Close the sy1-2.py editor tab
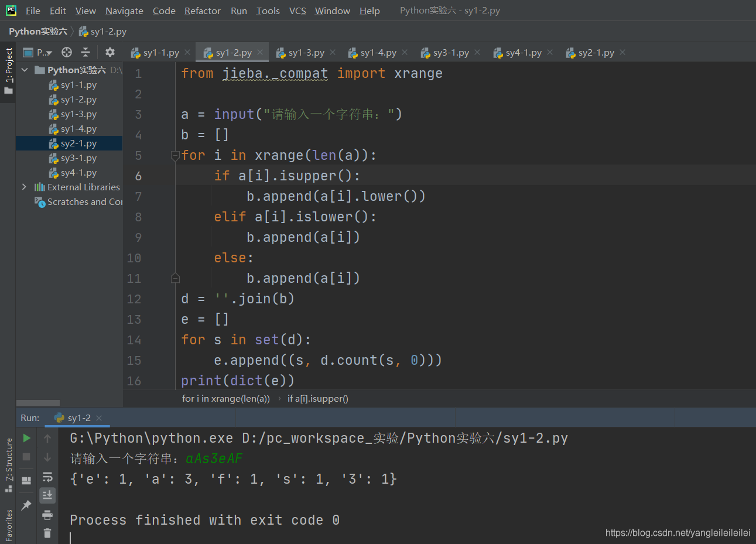This screenshot has width=756, height=544. click(260, 52)
